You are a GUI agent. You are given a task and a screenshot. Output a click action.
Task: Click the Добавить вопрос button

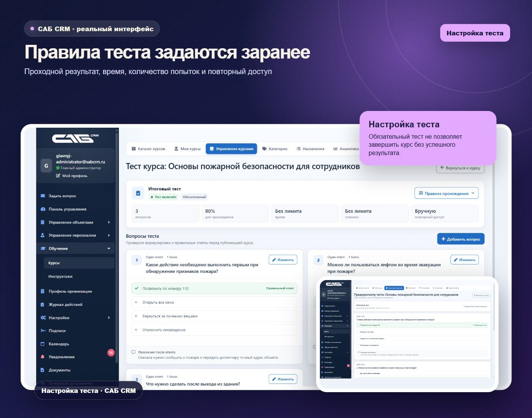(461, 239)
